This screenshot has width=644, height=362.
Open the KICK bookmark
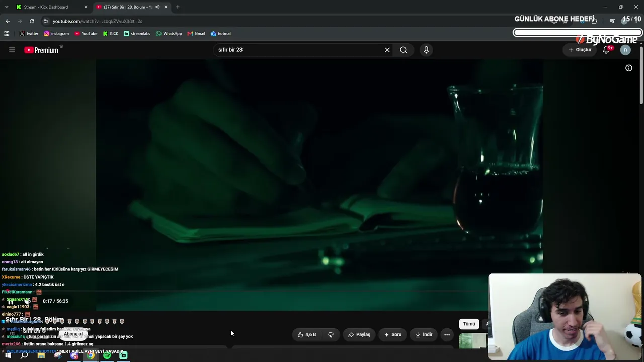click(111, 34)
